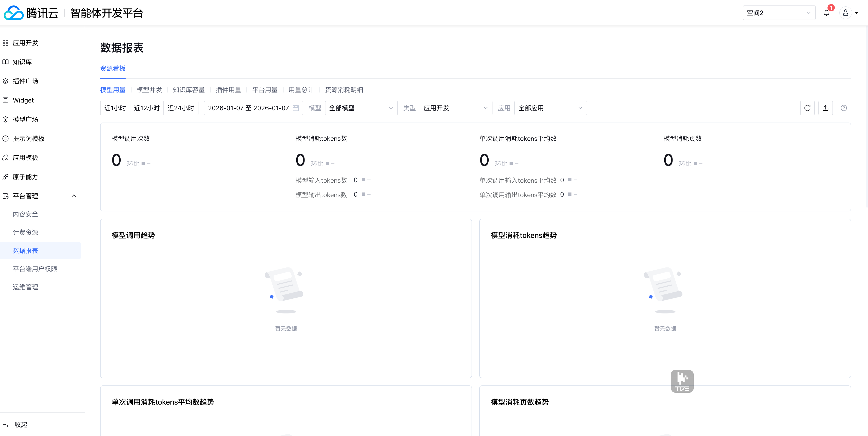Image resolution: width=868 pixels, height=436 pixels.
Task: Open the 资源消耗明细 tab
Action: (x=344, y=90)
